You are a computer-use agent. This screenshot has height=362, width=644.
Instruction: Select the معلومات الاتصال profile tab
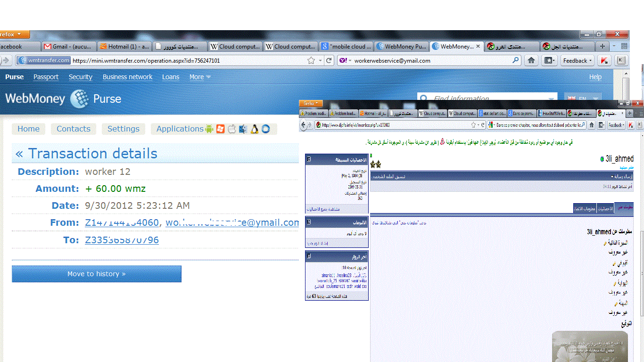[x=585, y=208]
